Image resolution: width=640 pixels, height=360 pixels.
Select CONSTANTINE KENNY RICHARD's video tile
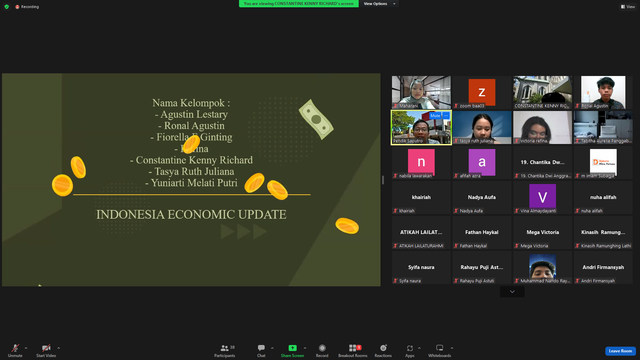[x=542, y=92]
